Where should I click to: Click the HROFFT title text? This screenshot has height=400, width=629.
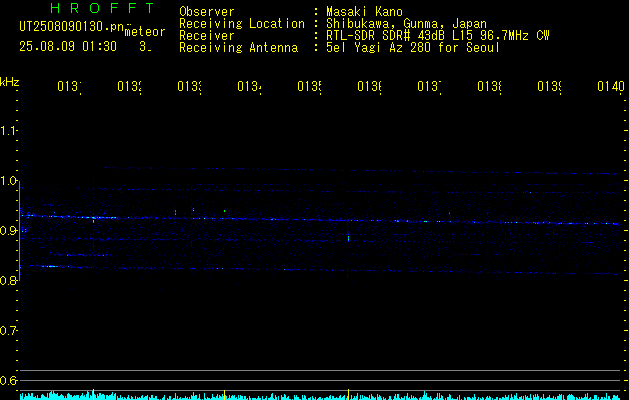click(x=103, y=8)
